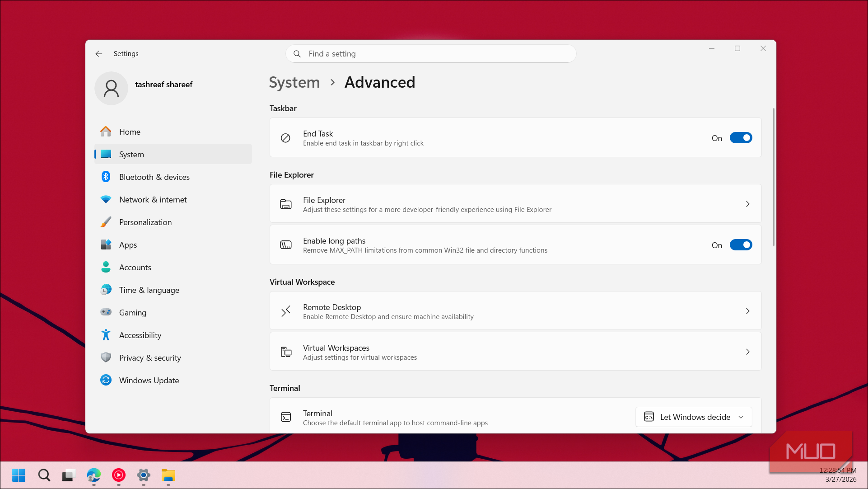This screenshot has height=489, width=868.
Task: Go to Home in the sidebar
Action: pos(173,132)
